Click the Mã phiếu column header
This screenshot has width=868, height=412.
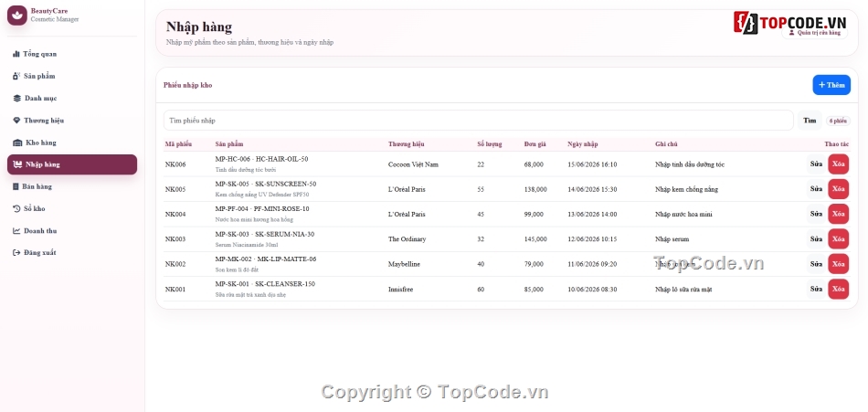[x=178, y=144]
